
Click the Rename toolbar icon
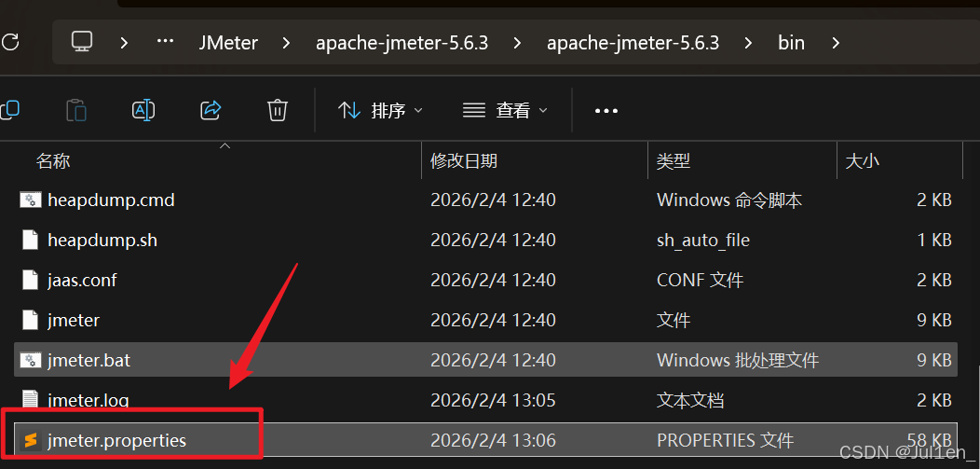(x=143, y=111)
